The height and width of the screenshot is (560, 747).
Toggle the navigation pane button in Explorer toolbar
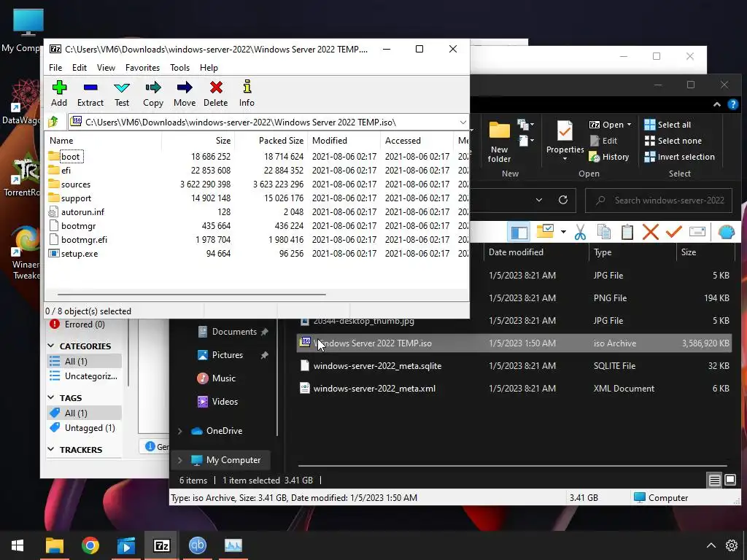pos(519,232)
